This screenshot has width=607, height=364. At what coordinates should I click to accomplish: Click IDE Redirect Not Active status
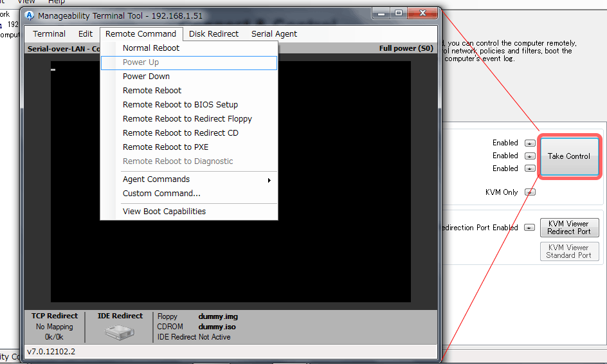(194, 337)
